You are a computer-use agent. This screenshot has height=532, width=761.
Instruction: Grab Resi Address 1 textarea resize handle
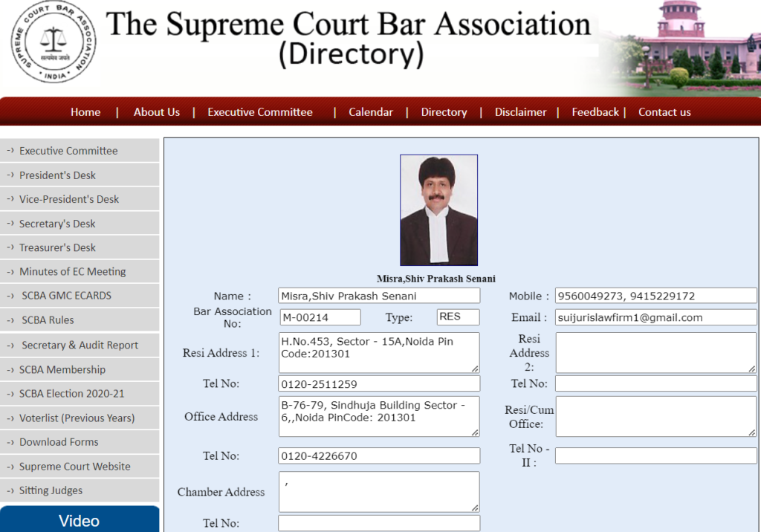tap(475, 369)
